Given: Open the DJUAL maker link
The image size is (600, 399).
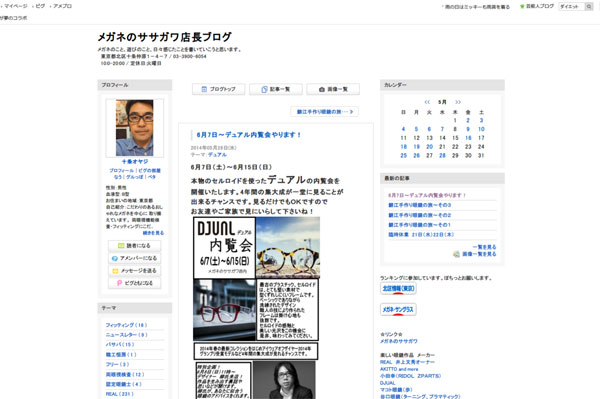Looking at the screenshot, I should click(x=388, y=383).
